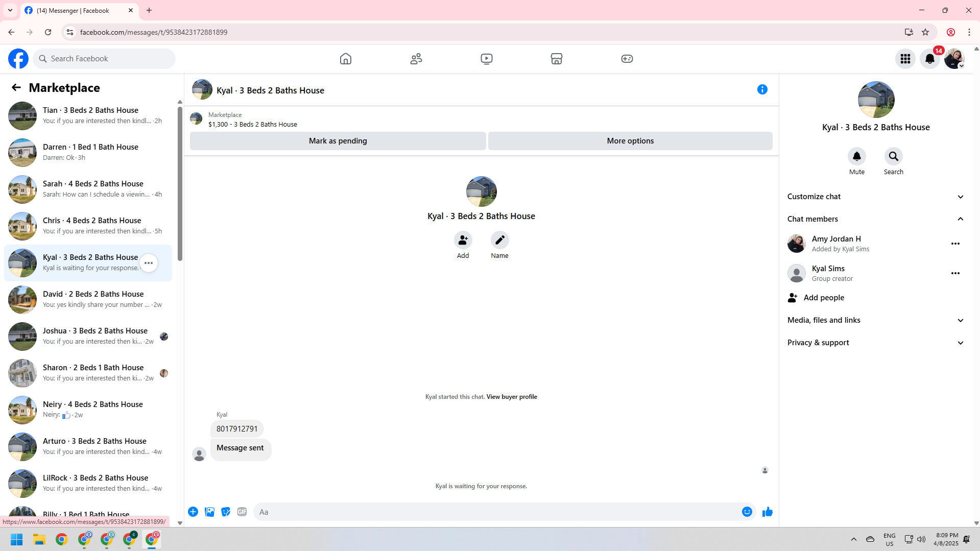Click browser reload button
980x551 pixels.
pos(48,32)
